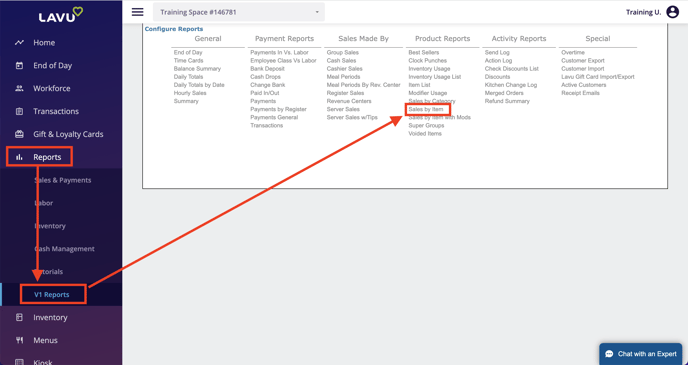The height and width of the screenshot is (365, 688).
Task: Open the End of Day report link
Action: (188, 53)
